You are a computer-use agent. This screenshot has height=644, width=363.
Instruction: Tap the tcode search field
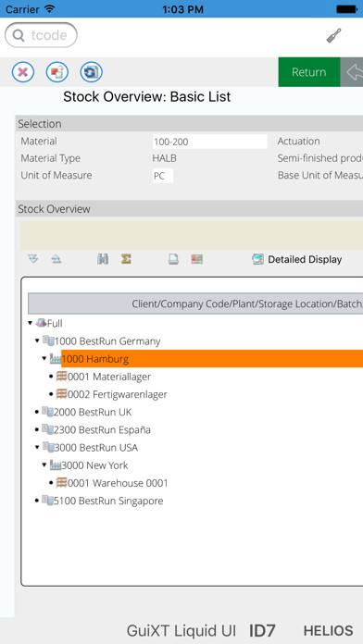coord(41,35)
